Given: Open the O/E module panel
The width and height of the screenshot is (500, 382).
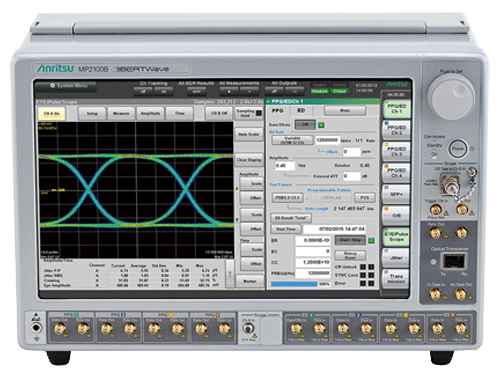Looking at the screenshot, I should 396,215.
